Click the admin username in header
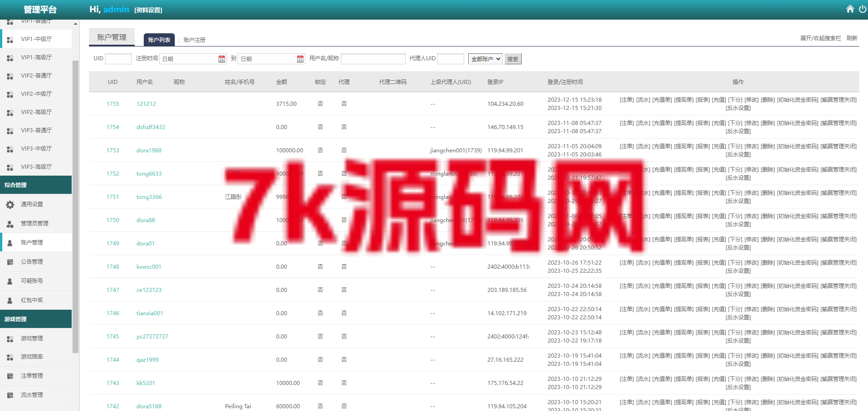Screen dimensions: 868x411 click(x=116, y=9)
